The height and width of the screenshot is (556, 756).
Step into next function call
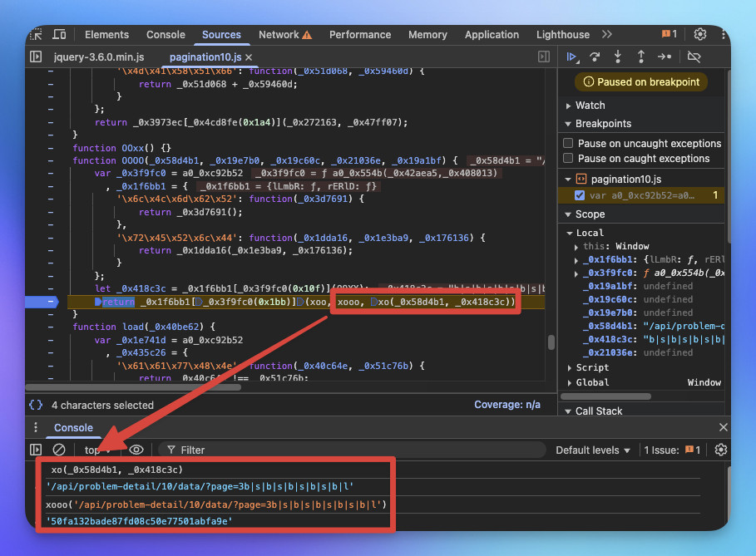[618, 57]
